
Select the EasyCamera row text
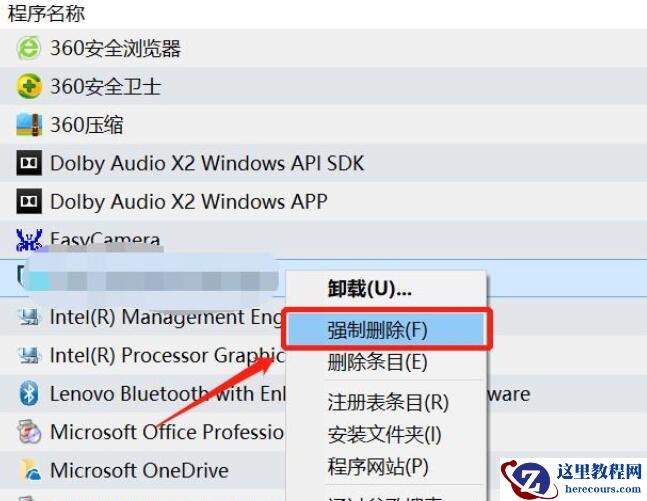click(x=105, y=238)
